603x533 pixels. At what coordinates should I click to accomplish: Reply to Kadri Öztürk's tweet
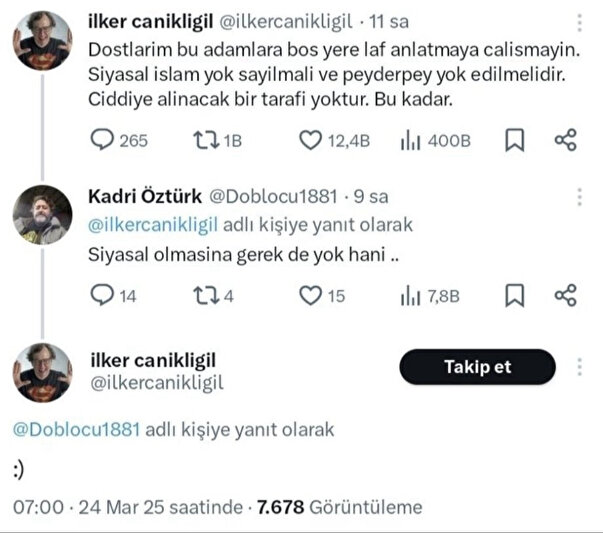point(104,295)
